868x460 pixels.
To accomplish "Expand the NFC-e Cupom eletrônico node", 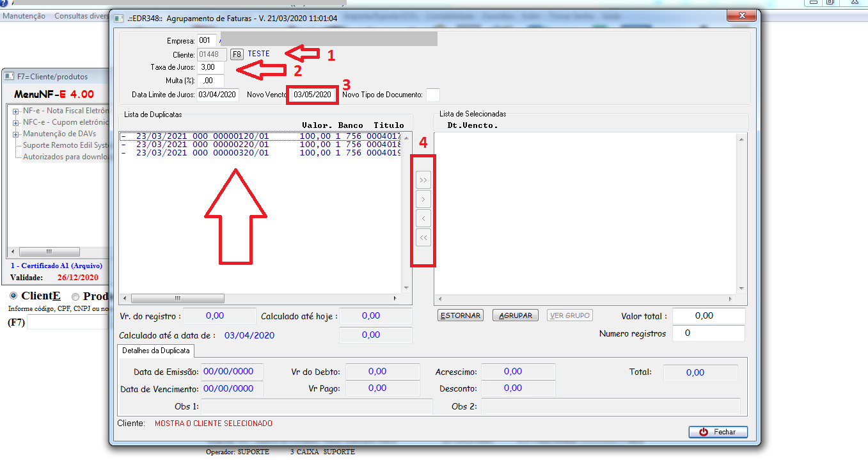I will coord(15,122).
